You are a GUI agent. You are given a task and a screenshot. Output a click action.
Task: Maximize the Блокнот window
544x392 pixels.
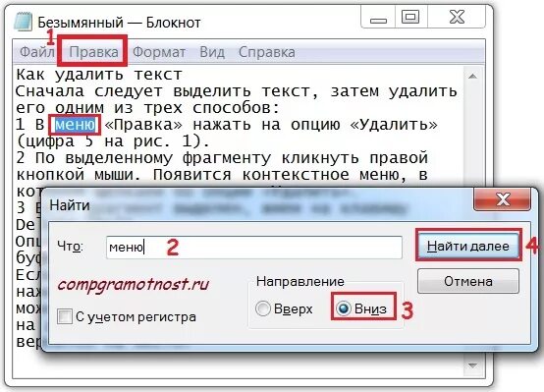410,18
